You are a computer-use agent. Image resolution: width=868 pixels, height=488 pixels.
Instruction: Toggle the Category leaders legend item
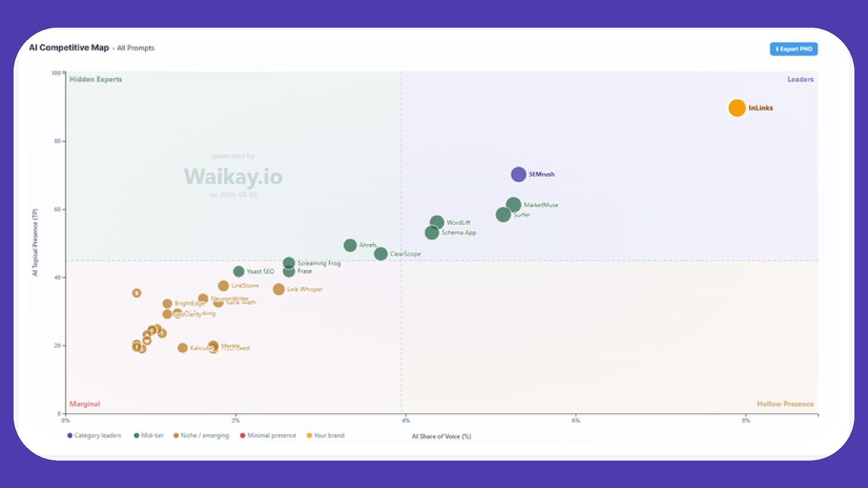click(x=94, y=436)
